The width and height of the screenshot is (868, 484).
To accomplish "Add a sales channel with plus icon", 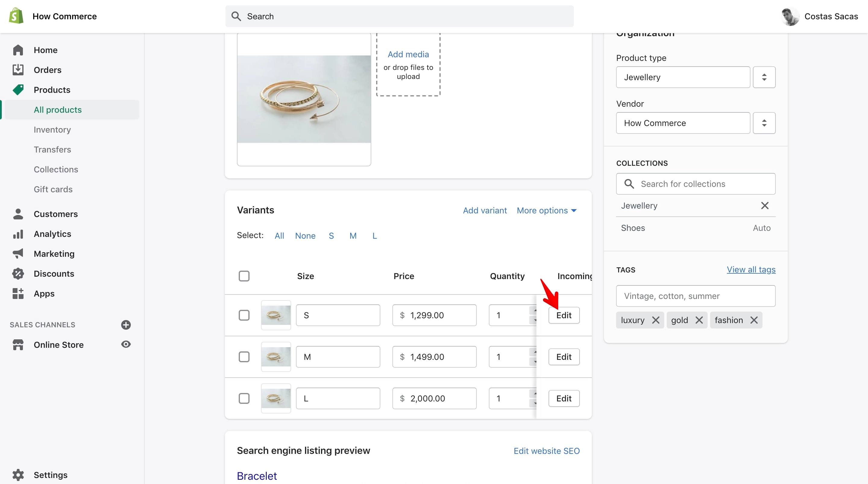I will (126, 325).
